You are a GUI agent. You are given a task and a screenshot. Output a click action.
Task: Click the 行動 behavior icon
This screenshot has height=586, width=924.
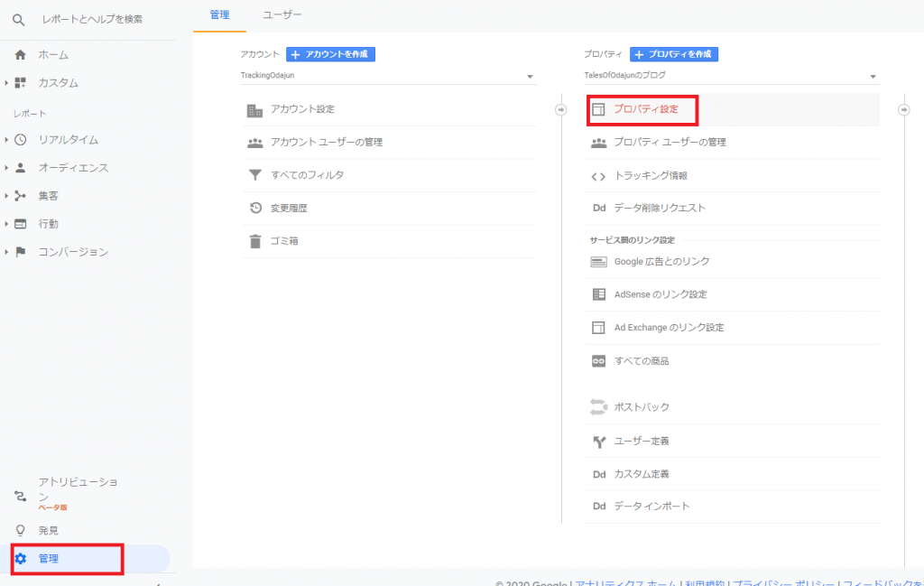(20, 224)
